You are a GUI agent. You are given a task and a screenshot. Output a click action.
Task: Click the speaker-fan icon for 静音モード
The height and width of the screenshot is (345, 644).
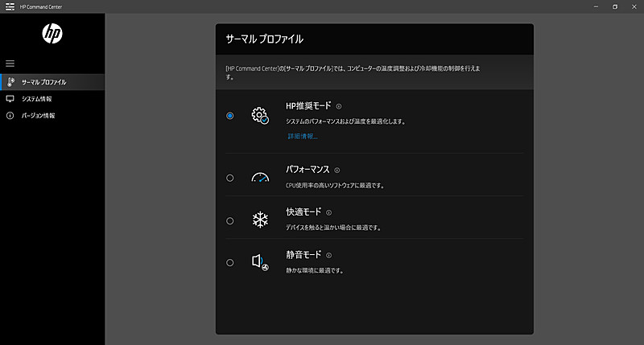(260, 262)
